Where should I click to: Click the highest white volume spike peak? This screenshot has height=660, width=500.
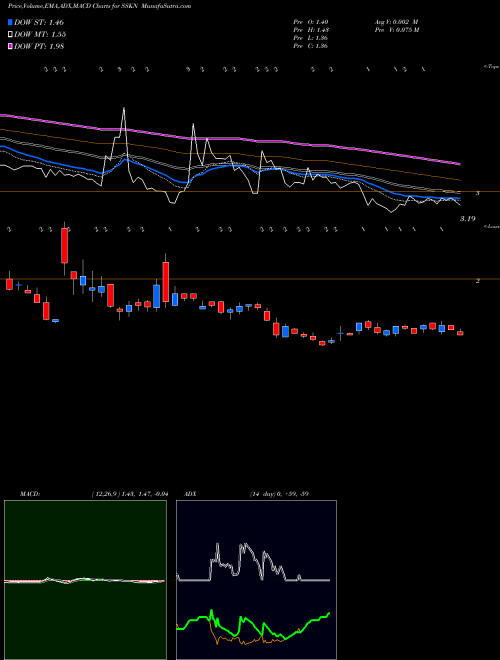pyautogui.click(x=124, y=109)
